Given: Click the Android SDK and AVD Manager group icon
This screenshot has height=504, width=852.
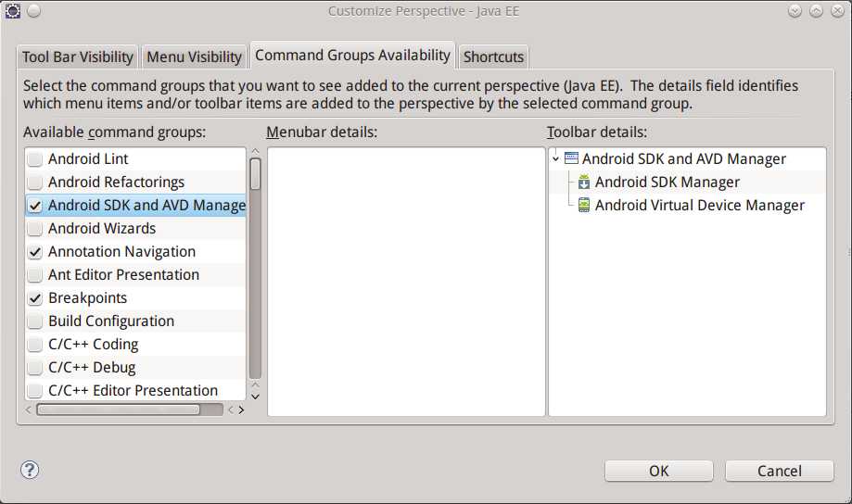Looking at the screenshot, I should (571, 158).
